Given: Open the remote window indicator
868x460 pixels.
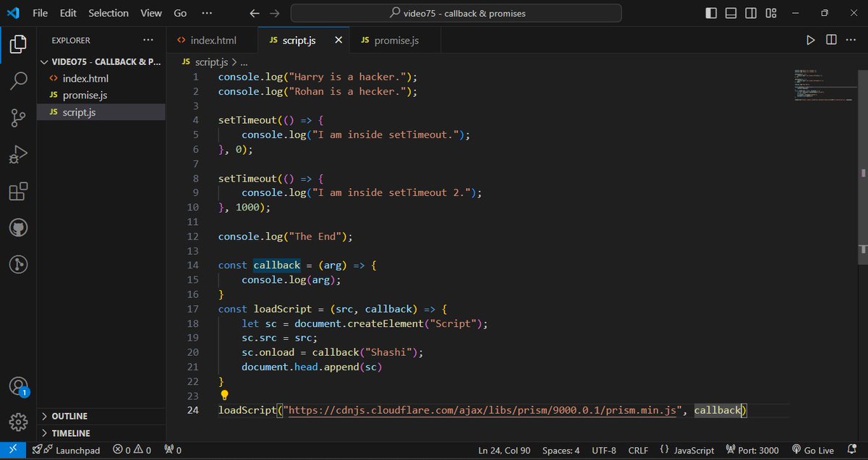Looking at the screenshot, I should point(13,450).
